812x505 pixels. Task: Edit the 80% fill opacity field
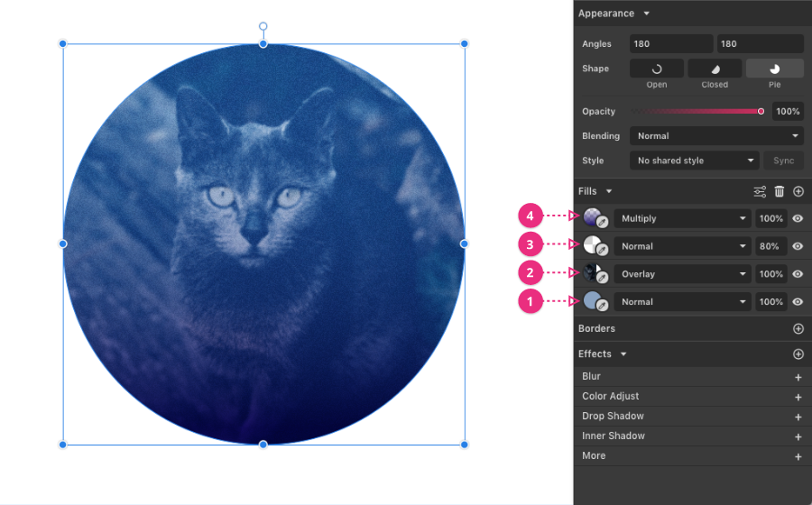[771, 246]
